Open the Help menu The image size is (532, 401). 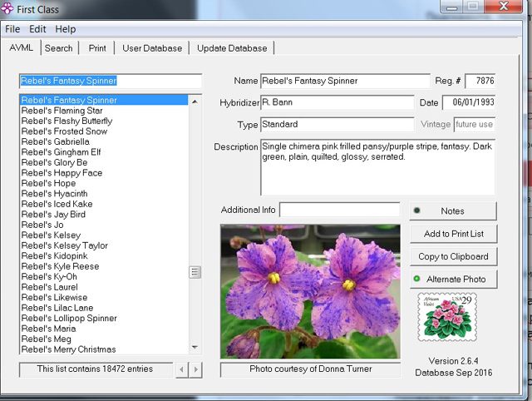66,29
